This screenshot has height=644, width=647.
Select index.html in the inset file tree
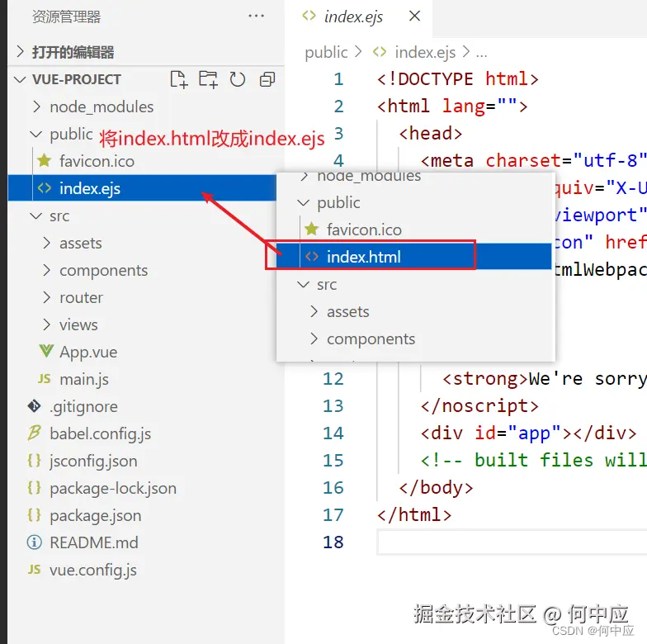414,256
